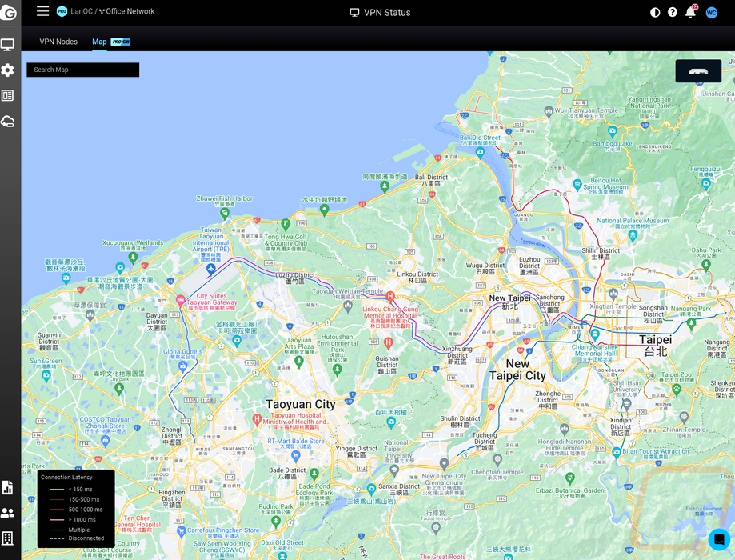
Task: Click the "< 150 ms" legend entry
Action: (x=80, y=489)
